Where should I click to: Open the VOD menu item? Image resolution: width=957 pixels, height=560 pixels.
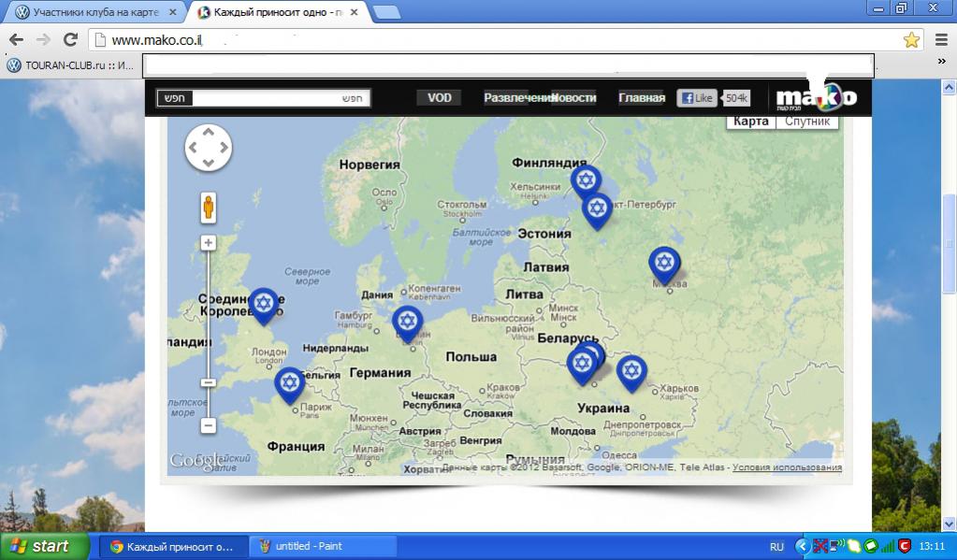point(440,97)
